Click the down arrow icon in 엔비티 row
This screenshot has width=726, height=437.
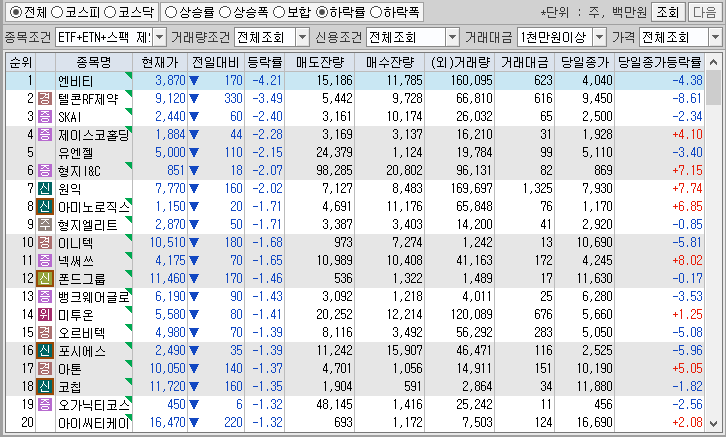(x=194, y=81)
